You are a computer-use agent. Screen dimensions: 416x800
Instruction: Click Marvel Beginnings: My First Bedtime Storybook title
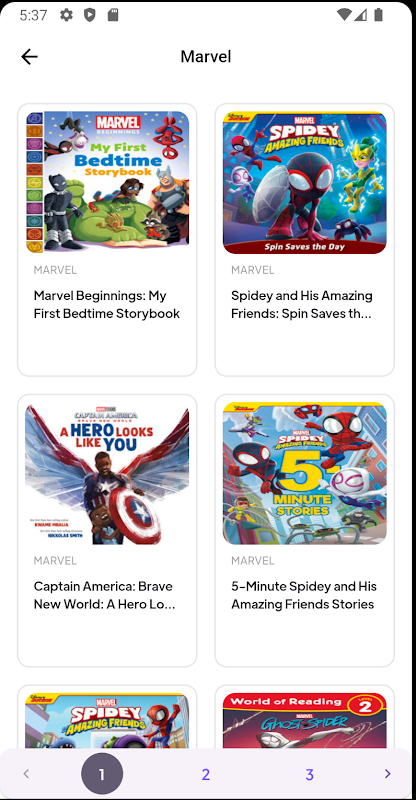107,305
